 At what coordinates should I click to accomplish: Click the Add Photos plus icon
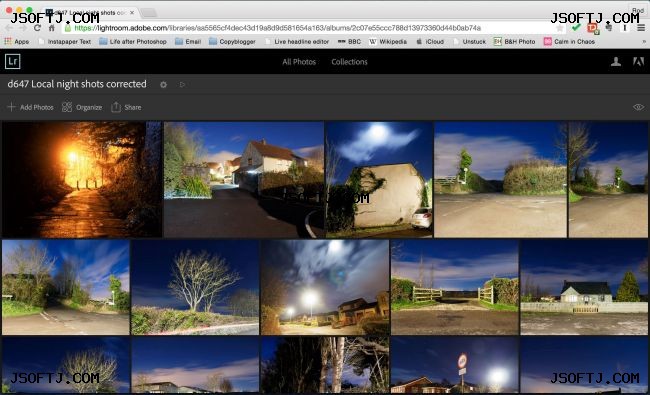pyautogui.click(x=11, y=107)
